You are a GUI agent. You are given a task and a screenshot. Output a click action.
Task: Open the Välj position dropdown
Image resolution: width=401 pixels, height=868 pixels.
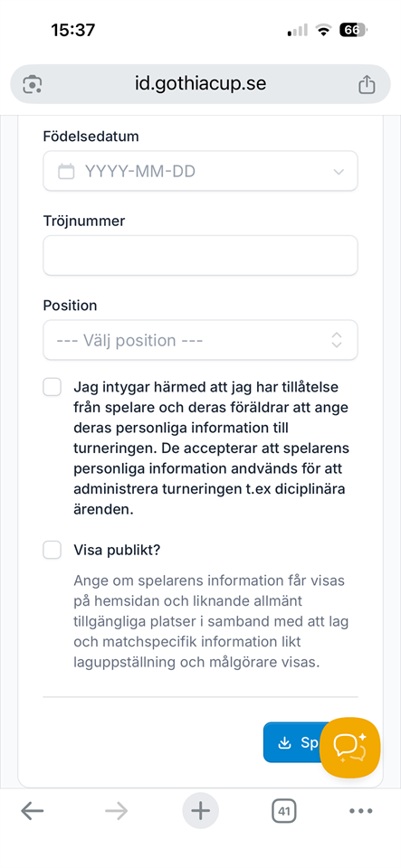click(x=201, y=340)
